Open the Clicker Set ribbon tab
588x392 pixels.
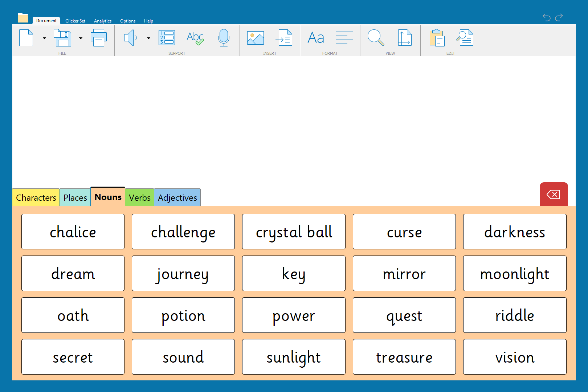[75, 21]
